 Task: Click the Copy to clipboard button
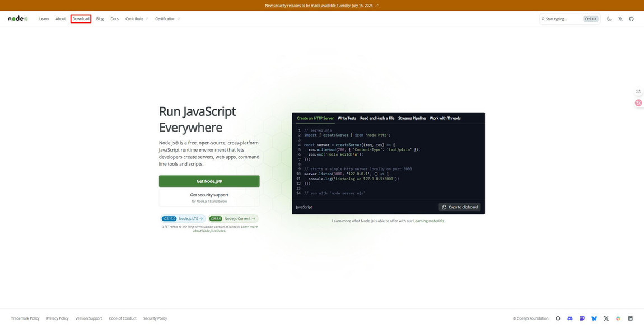460,207
